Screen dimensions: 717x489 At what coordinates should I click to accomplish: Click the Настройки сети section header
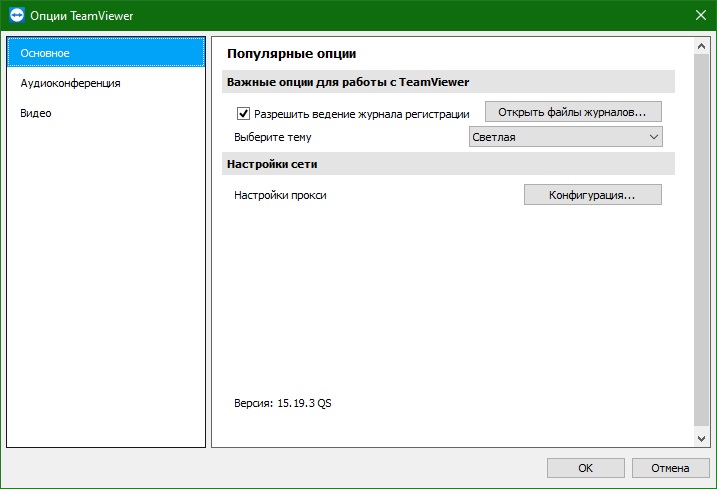448,164
